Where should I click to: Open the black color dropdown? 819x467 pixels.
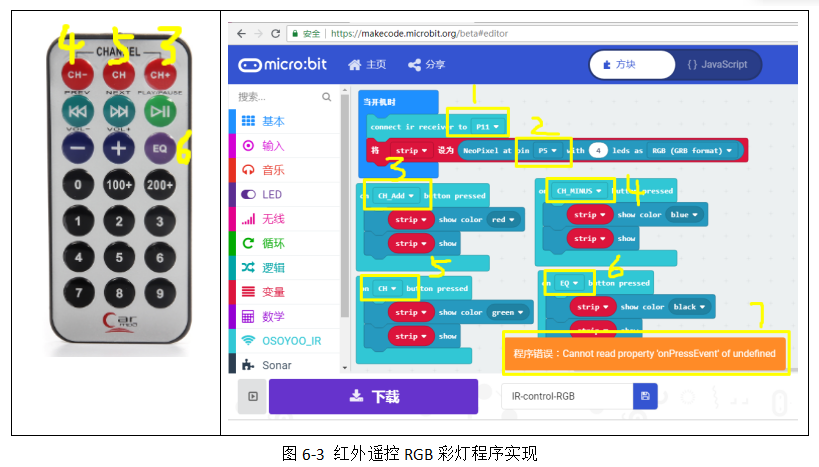689,307
